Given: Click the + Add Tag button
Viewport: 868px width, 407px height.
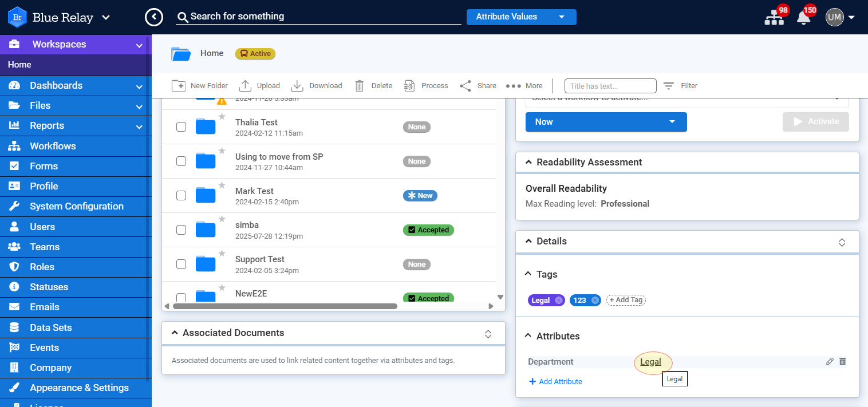Looking at the screenshot, I should coord(626,300).
